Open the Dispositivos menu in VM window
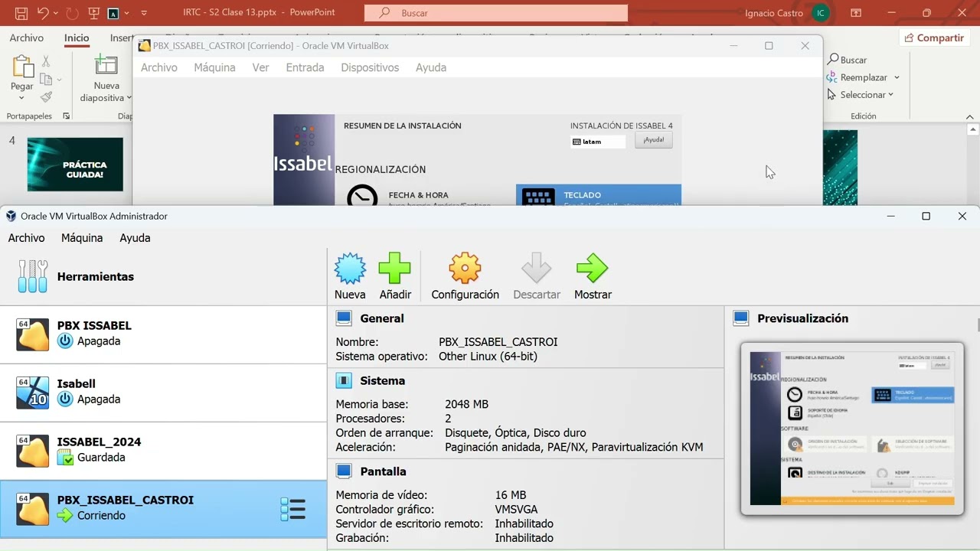Viewport: 980px width, 551px height. pyautogui.click(x=370, y=67)
